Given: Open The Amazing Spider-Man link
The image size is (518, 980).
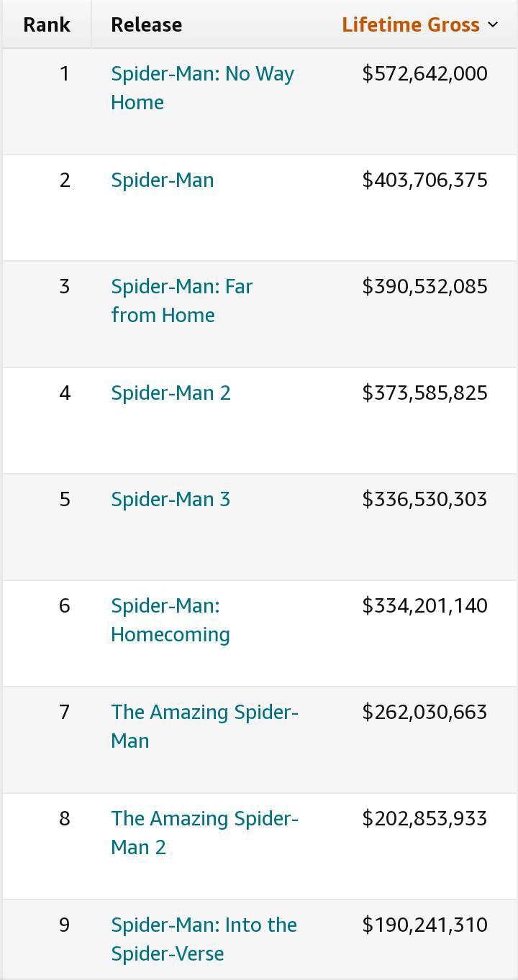Looking at the screenshot, I should 204,726.
